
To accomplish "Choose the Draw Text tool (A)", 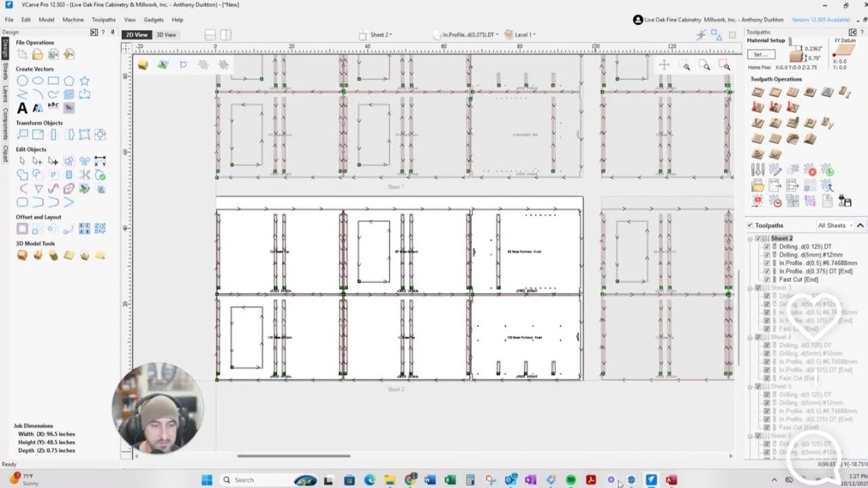I will tap(22, 108).
